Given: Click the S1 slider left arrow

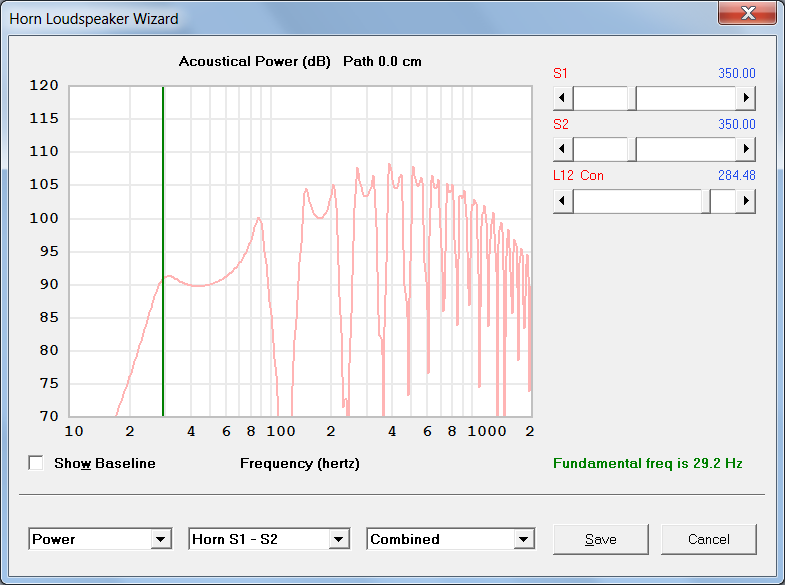Looking at the screenshot, I should pyautogui.click(x=563, y=98).
